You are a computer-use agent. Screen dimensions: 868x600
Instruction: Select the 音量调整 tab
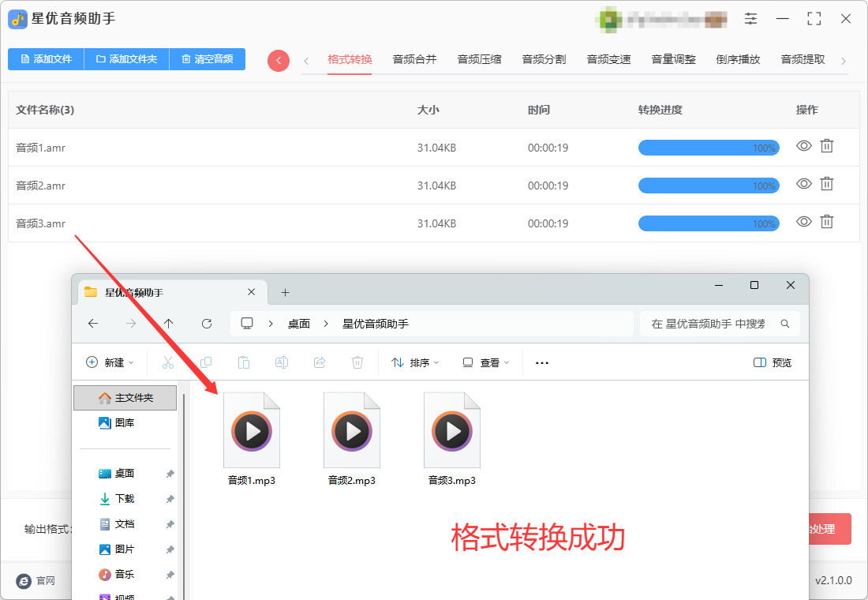tap(674, 59)
